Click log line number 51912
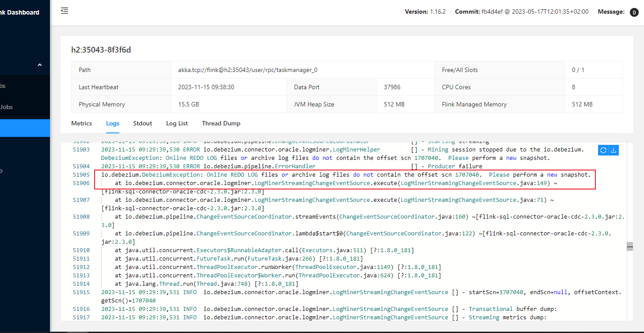The image size is (644, 333). pyautogui.click(x=81, y=267)
